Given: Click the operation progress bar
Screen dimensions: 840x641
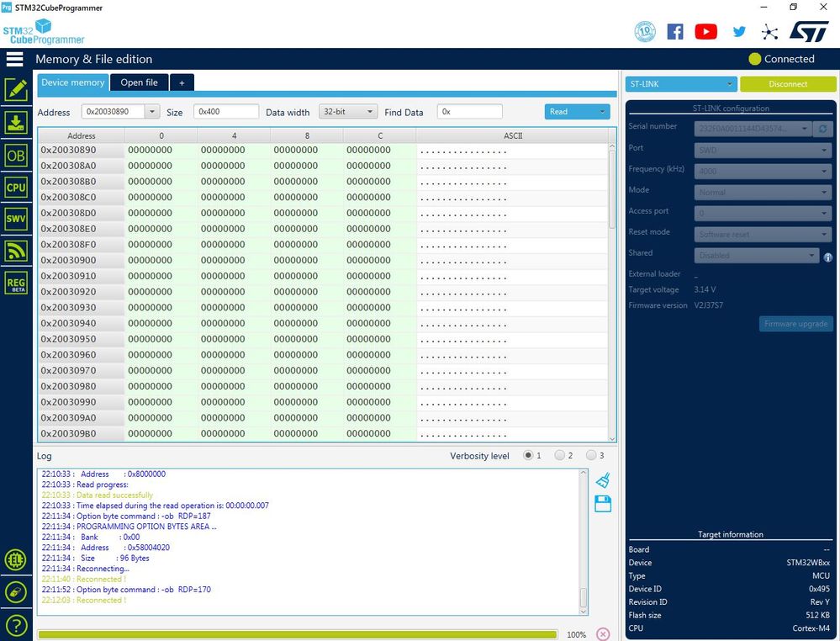Looking at the screenshot, I should coord(298,634).
